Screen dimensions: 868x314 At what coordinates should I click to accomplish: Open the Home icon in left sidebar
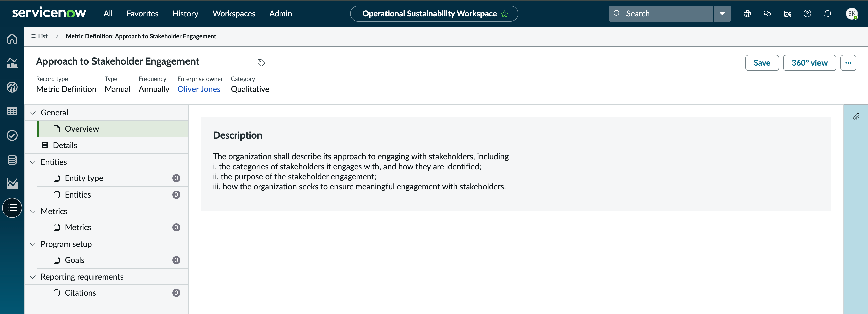click(x=12, y=39)
